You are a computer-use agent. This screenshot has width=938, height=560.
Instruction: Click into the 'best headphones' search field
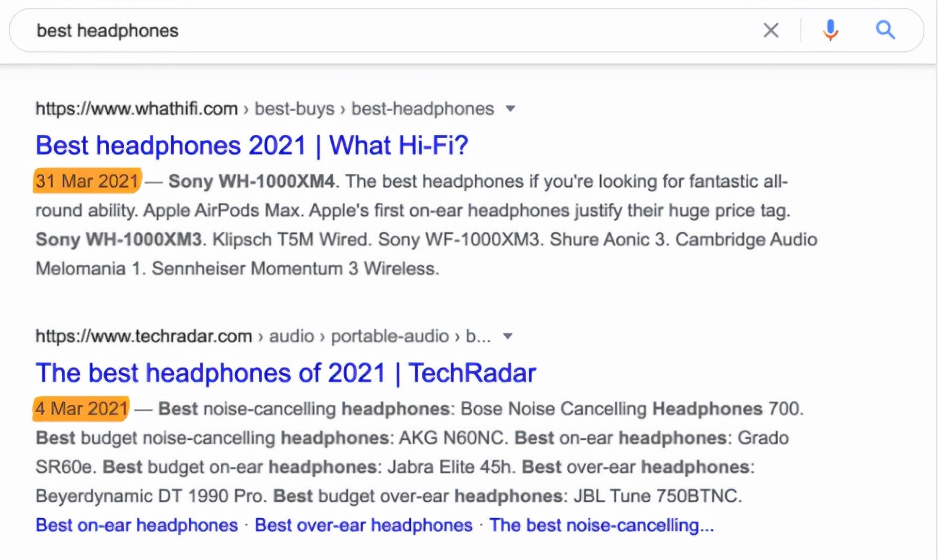361,30
